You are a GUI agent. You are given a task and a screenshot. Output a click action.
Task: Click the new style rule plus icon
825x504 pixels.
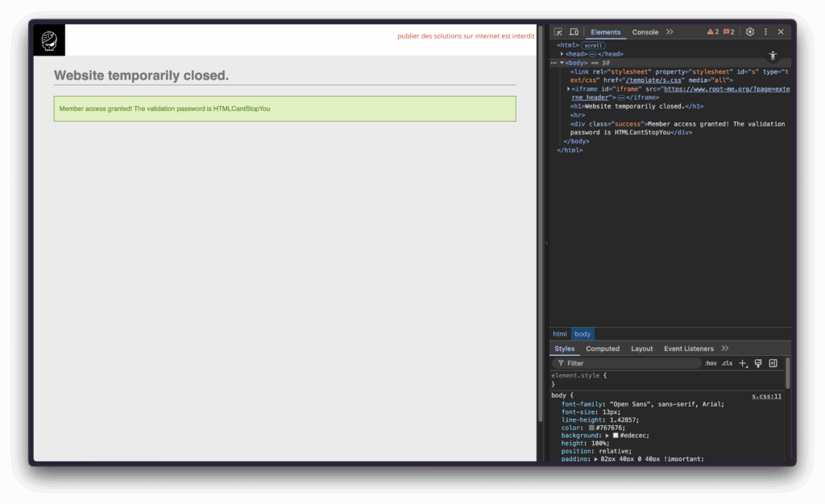pyautogui.click(x=743, y=363)
